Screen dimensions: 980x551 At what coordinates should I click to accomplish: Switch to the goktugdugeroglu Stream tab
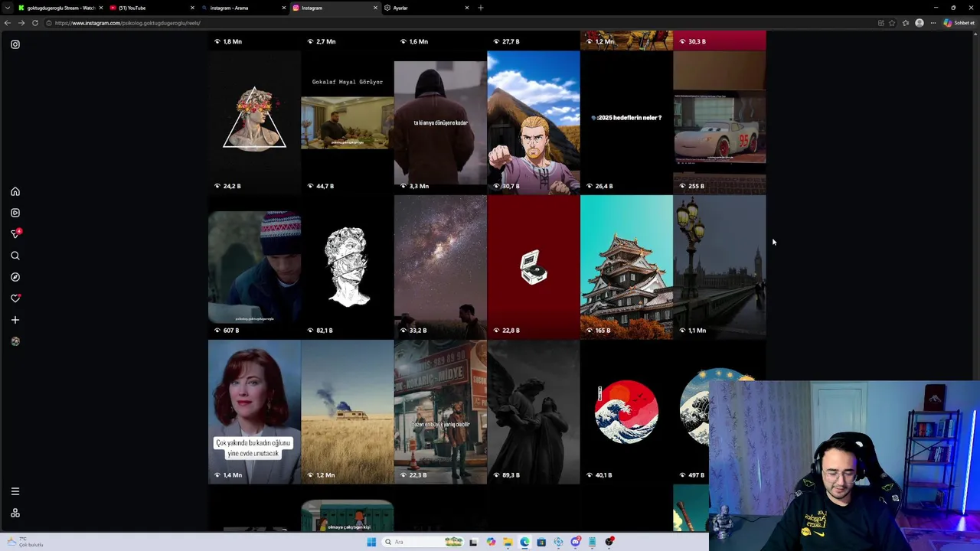61,8
